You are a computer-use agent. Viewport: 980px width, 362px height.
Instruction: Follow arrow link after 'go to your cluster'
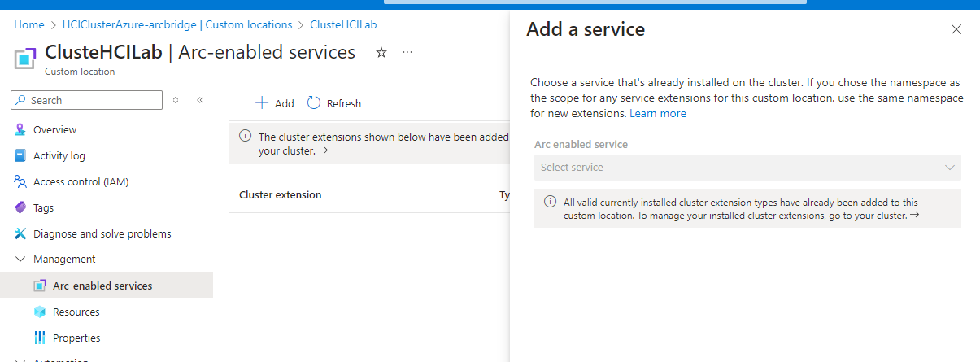point(914,216)
